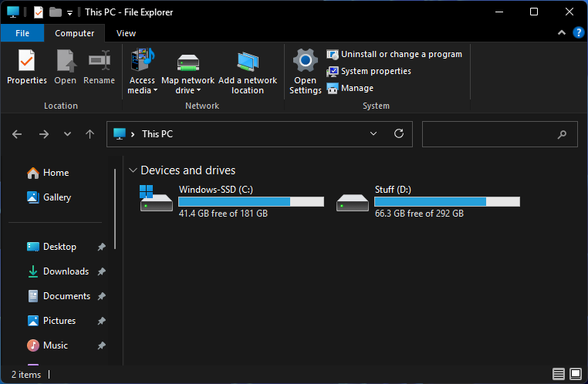The height and width of the screenshot is (384, 588).
Task: Switch to the View ribbon tab
Action: click(x=126, y=33)
